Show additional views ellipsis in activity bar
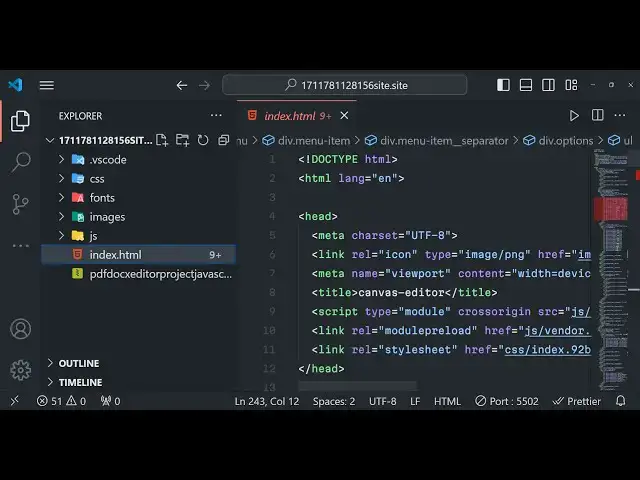Image resolution: width=640 pixels, height=480 pixels. pos(20,245)
